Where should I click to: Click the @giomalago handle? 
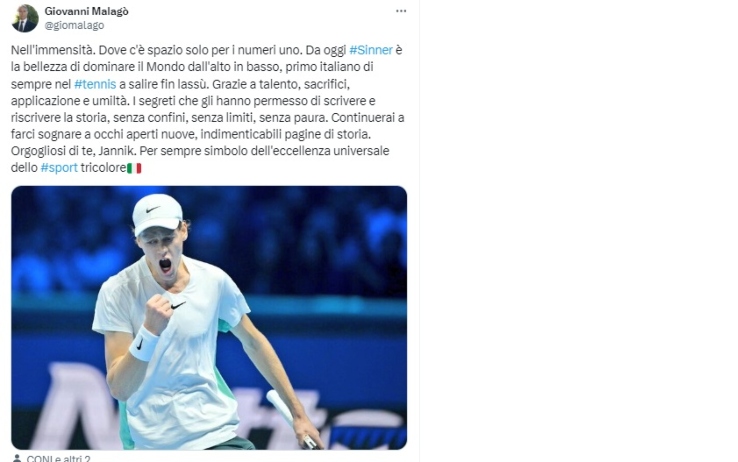point(74,25)
